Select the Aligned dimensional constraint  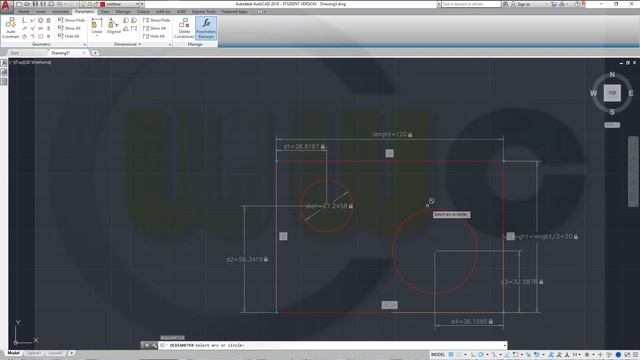tap(113, 25)
